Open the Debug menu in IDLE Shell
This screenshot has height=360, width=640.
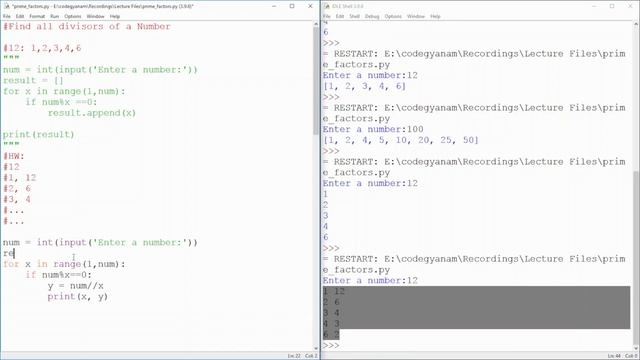(372, 16)
